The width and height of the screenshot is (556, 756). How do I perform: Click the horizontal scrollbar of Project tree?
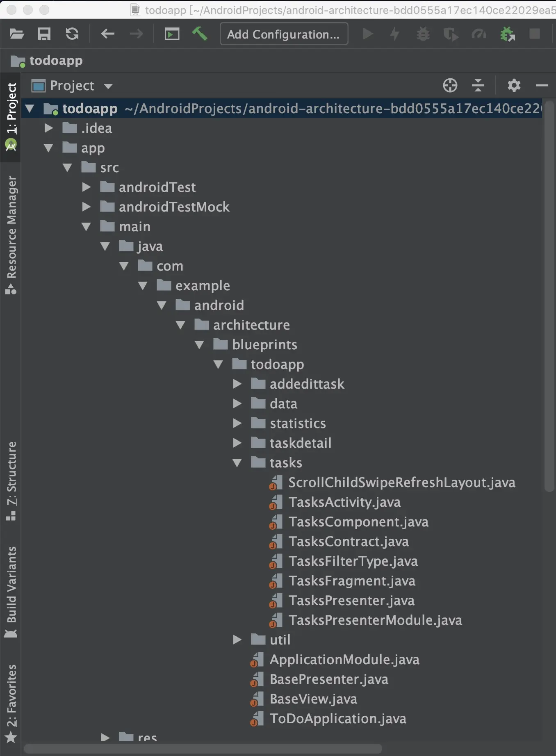point(203,749)
